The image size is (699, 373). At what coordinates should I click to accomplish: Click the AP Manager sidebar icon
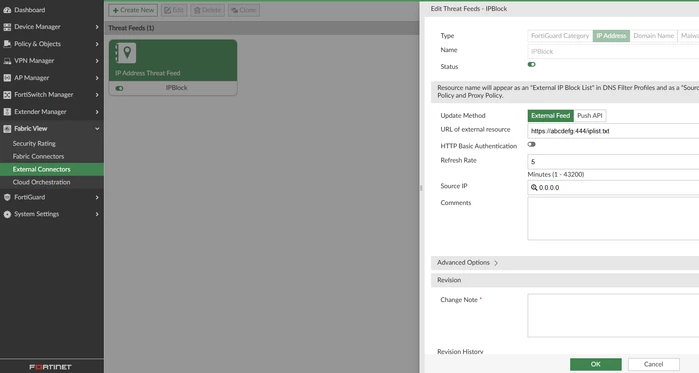(x=7, y=78)
